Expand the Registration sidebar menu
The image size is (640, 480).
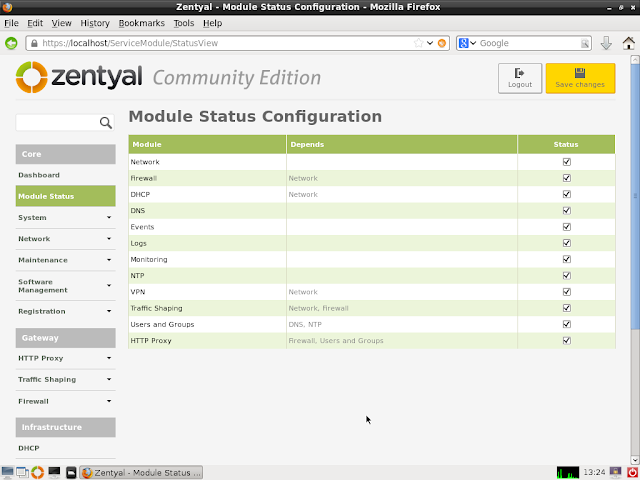pyautogui.click(x=65, y=311)
